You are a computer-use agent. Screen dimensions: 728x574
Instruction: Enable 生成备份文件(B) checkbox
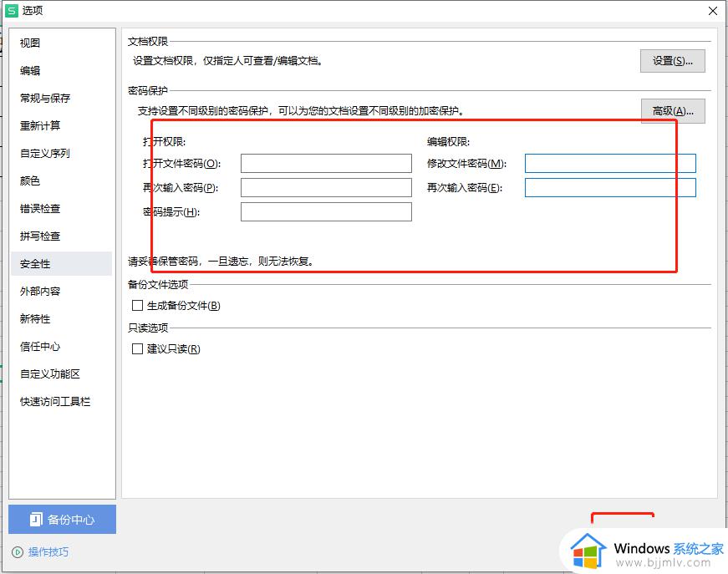tap(137, 305)
